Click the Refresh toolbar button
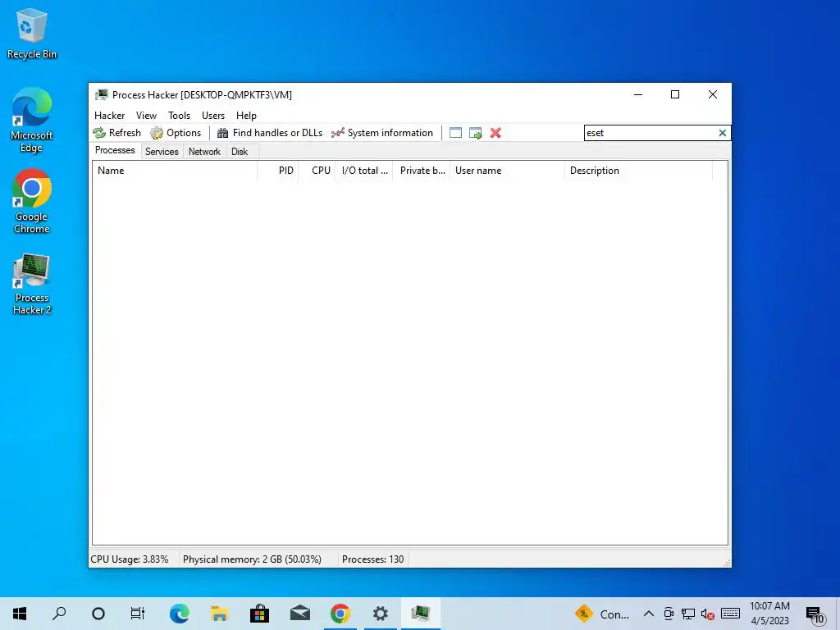 click(x=116, y=133)
